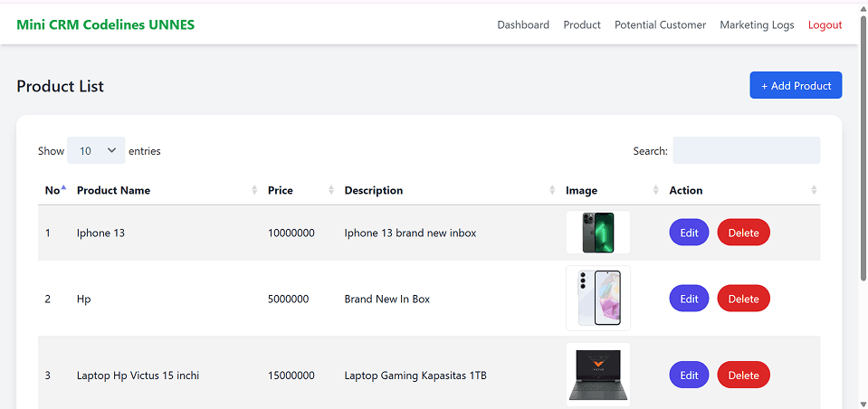Open Dashboard from the navigation
The image size is (868, 409).
point(523,25)
